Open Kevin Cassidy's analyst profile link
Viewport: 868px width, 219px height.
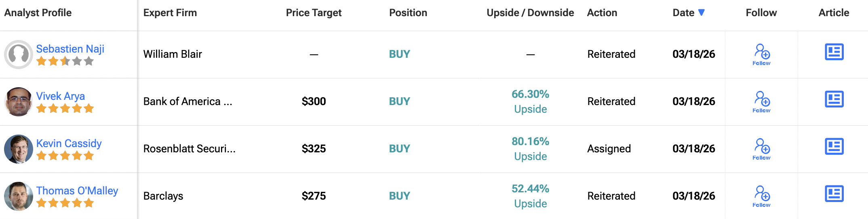pos(69,143)
